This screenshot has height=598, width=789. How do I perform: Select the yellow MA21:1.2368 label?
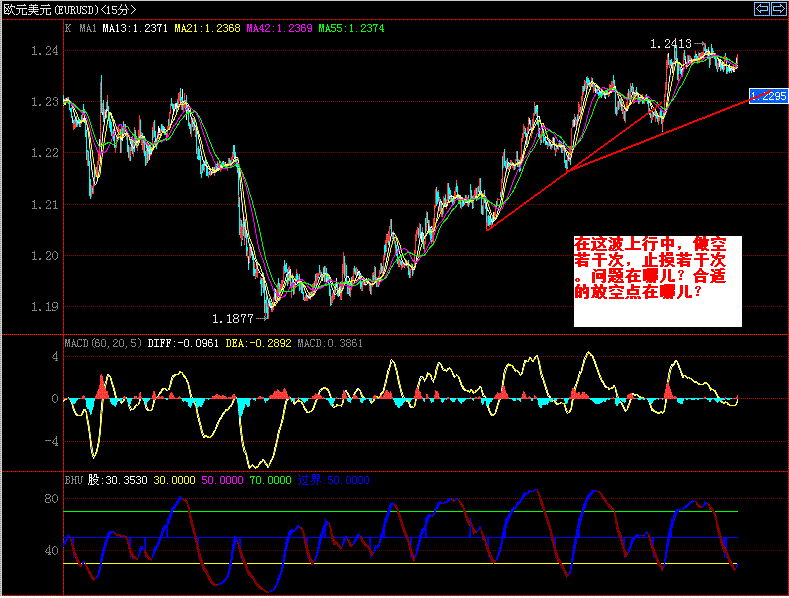207,29
